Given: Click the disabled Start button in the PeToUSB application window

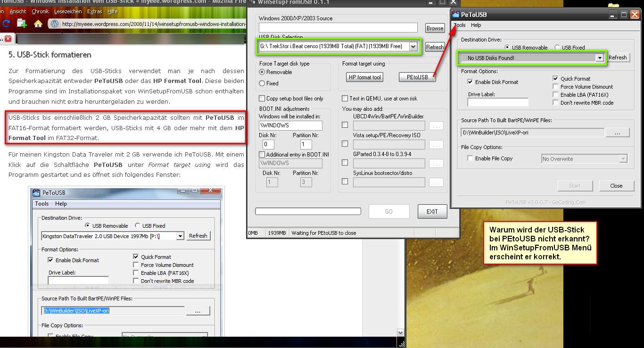Looking at the screenshot, I should click(575, 186).
